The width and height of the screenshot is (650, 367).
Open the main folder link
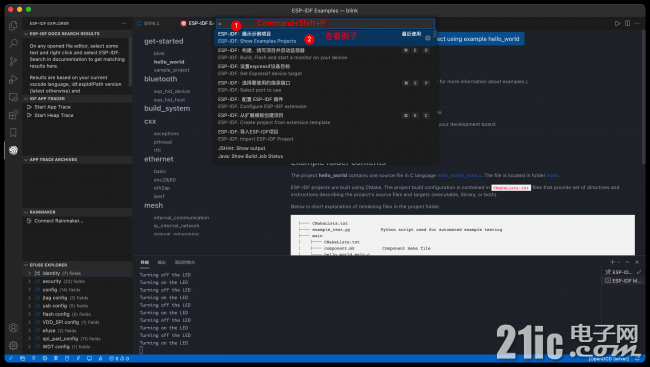(x=552, y=175)
